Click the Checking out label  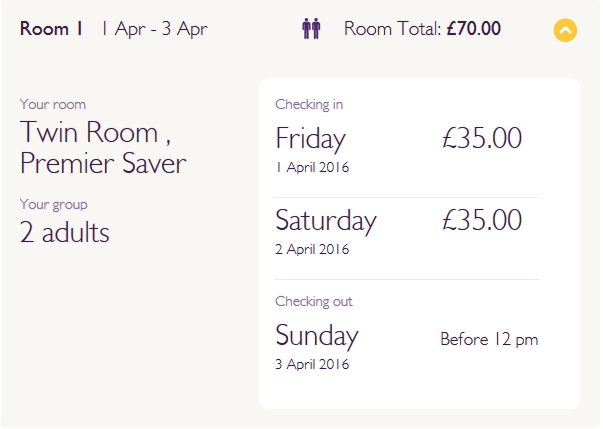pyautogui.click(x=314, y=301)
